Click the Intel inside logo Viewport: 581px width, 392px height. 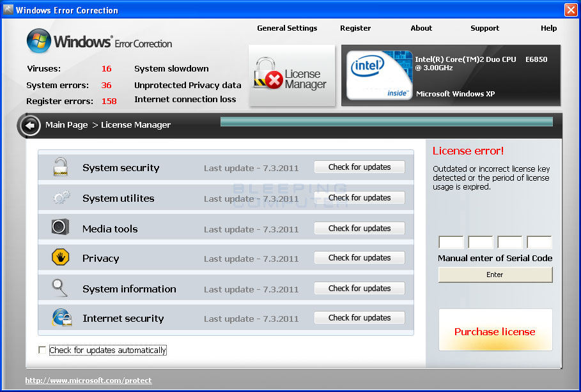click(x=379, y=75)
